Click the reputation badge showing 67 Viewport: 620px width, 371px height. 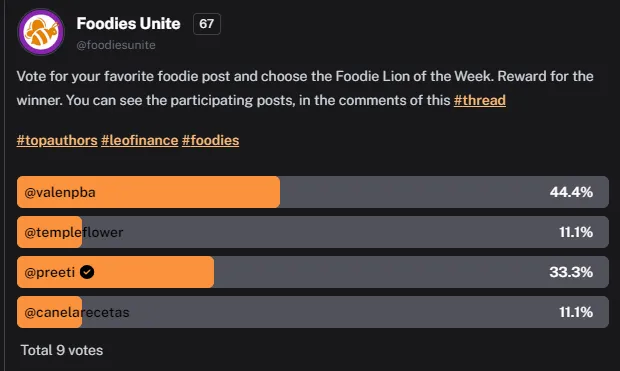[207, 24]
